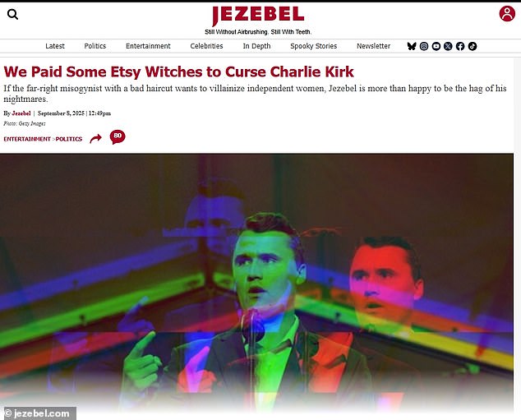The height and width of the screenshot is (420, 521).
Task: Open the Entertainment nav section
Action: click(148, 46)
